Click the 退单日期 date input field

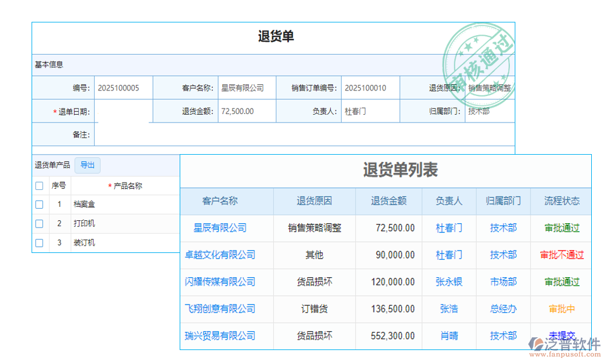pyautogui.click(x=124, y=111)
